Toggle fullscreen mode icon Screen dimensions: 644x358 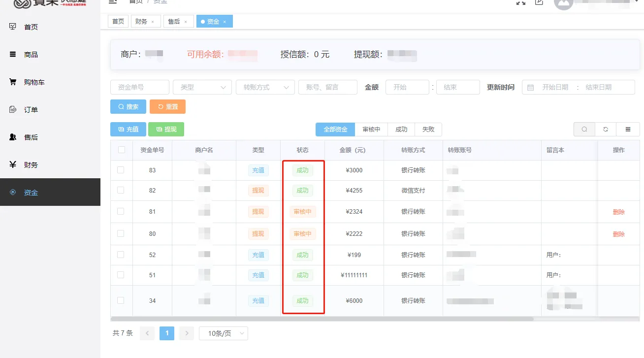click(520, 2)
